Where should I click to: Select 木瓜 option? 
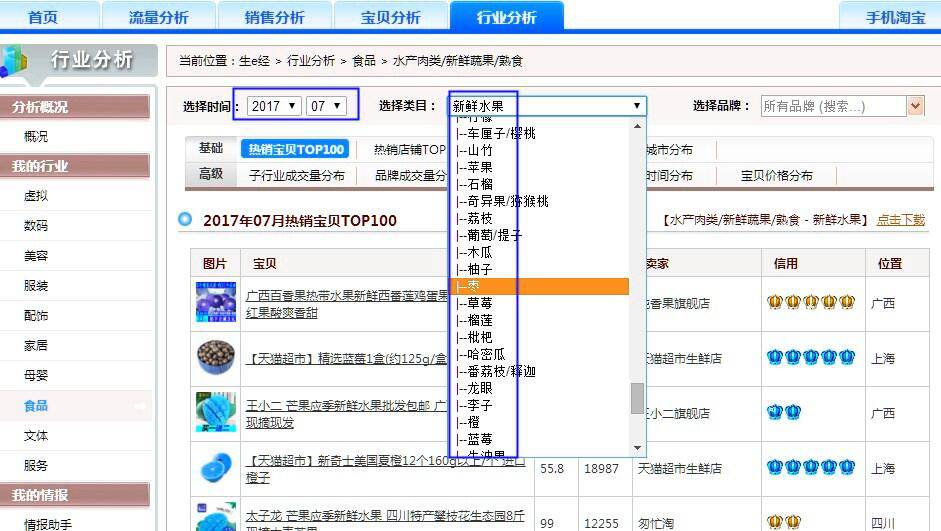tap(540, 252)
